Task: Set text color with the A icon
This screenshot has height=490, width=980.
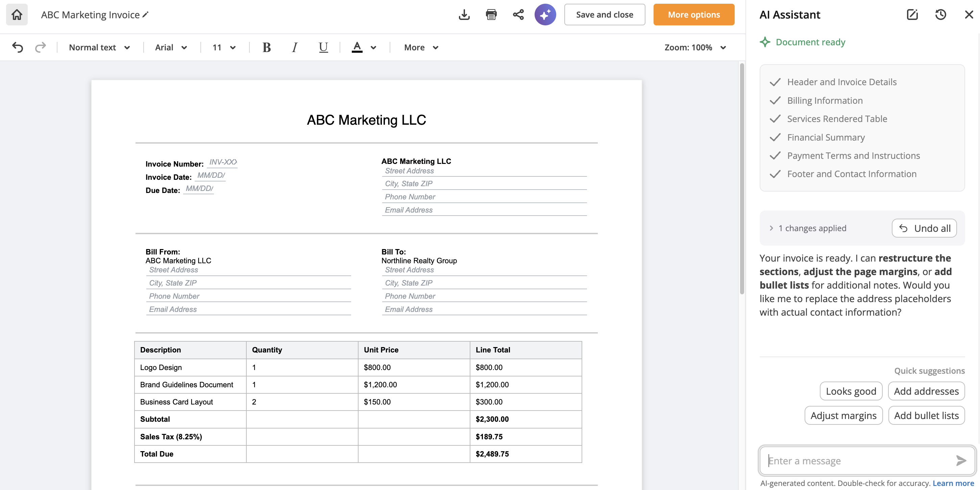Action: 357,47
